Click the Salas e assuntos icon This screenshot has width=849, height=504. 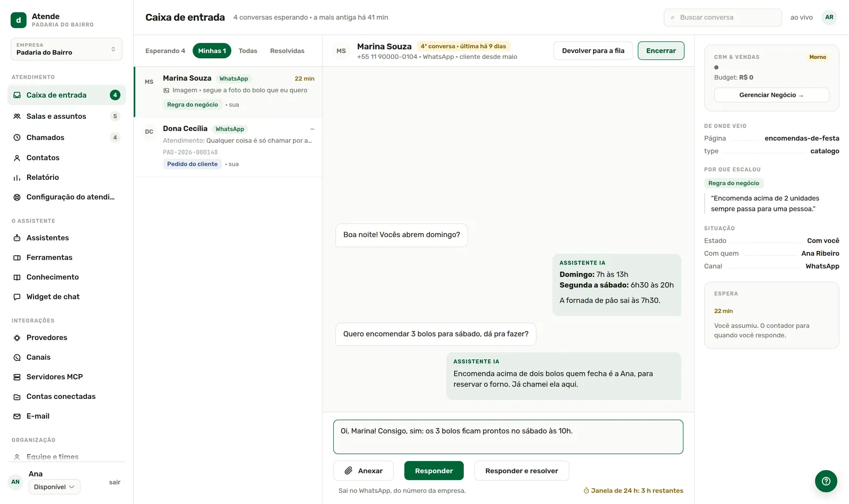point(17,116)
